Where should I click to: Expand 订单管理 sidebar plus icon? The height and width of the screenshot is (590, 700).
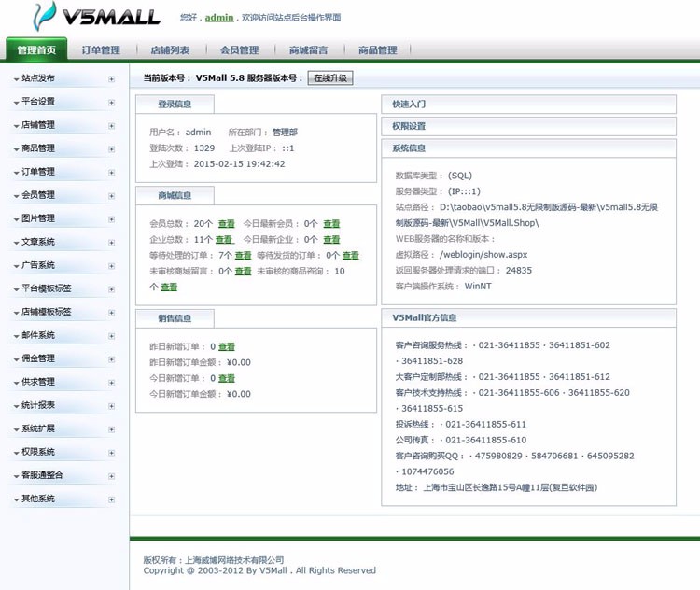coord(112,173)
